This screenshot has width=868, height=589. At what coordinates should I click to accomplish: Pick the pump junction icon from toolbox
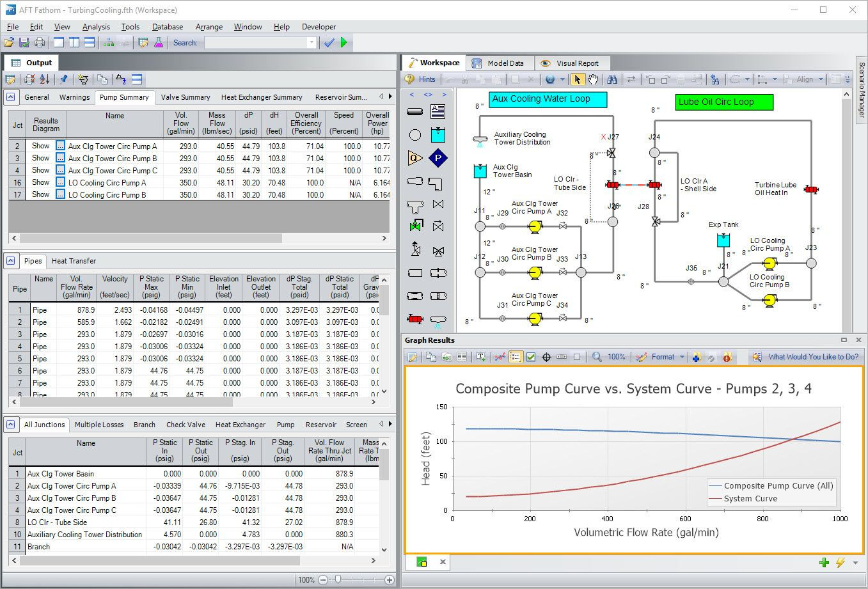click(x=438, y=158)
